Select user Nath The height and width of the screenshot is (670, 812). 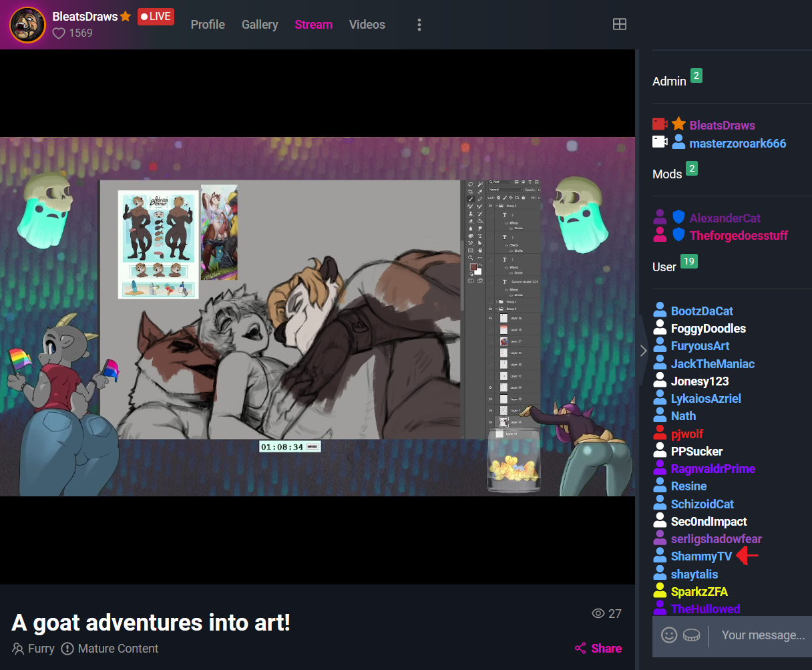point(683,416)
